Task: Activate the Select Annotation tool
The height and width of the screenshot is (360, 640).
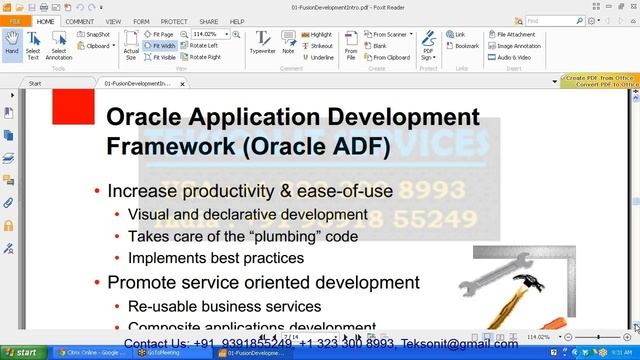Action: [x=59, y=46]
